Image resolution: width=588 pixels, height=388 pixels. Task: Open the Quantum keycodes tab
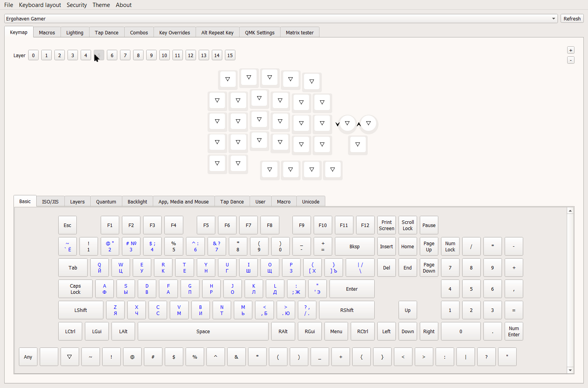click(106, 202)
